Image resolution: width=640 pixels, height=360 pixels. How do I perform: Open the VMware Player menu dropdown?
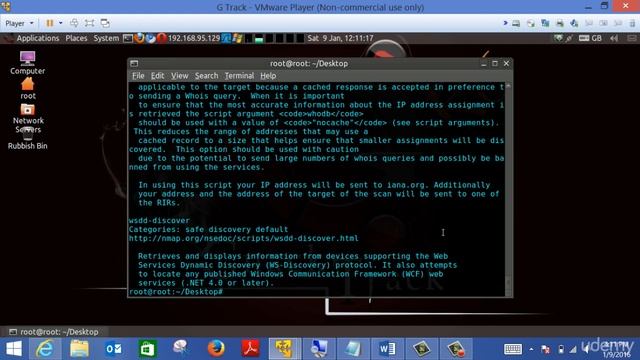pyautogui.click(x=19, y=23)
